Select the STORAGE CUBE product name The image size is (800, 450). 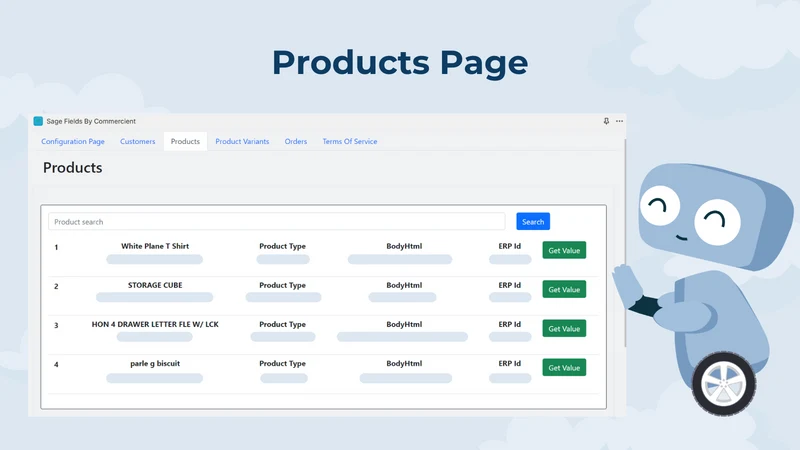click(x=155, y=285)
